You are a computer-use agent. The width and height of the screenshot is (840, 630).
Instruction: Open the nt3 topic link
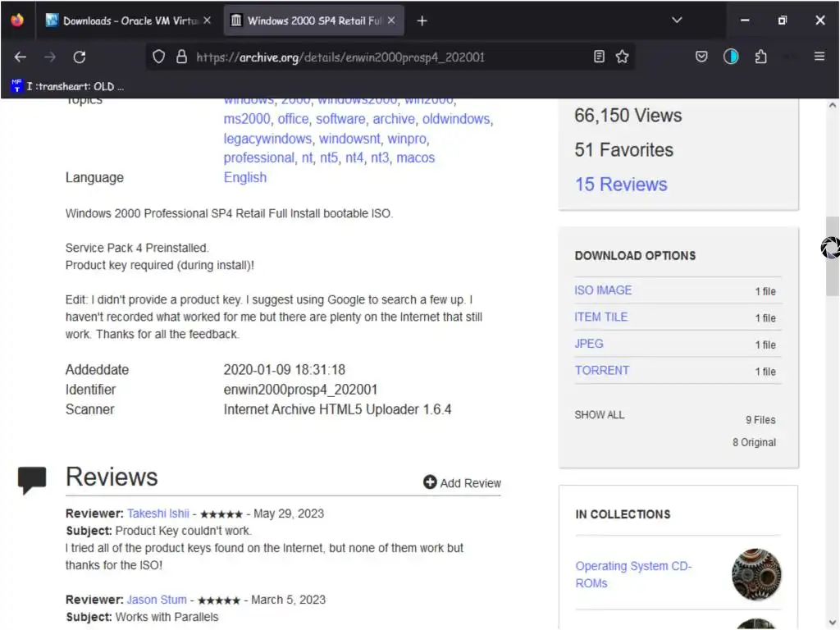click(380, 158)
